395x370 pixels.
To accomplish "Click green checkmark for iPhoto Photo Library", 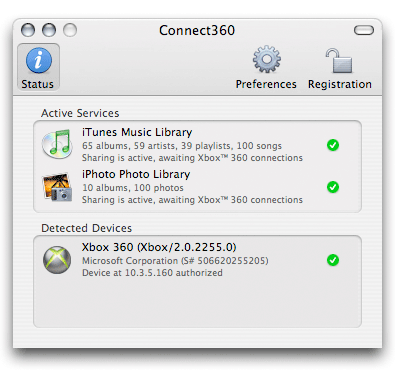I will tap(333, 187).
